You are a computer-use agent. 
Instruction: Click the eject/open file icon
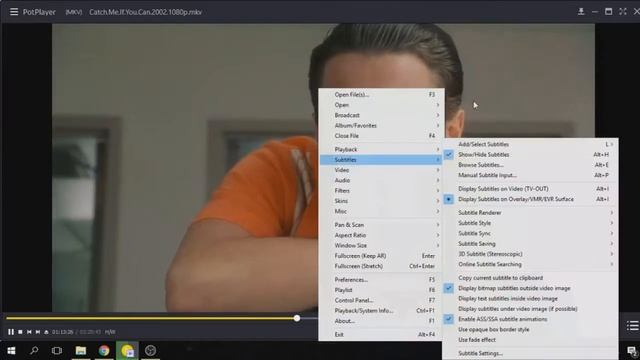(46, 332)
